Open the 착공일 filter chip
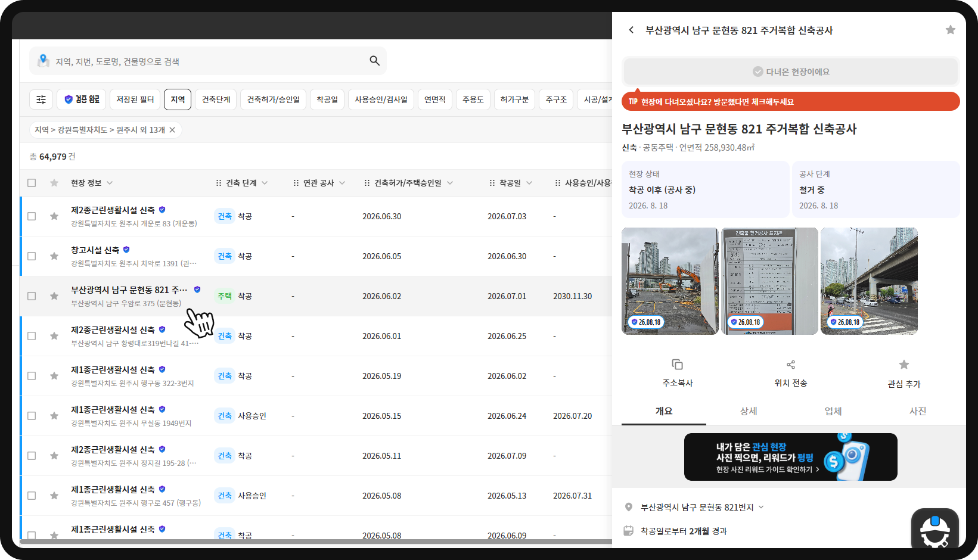 click(x=327, y=99)
